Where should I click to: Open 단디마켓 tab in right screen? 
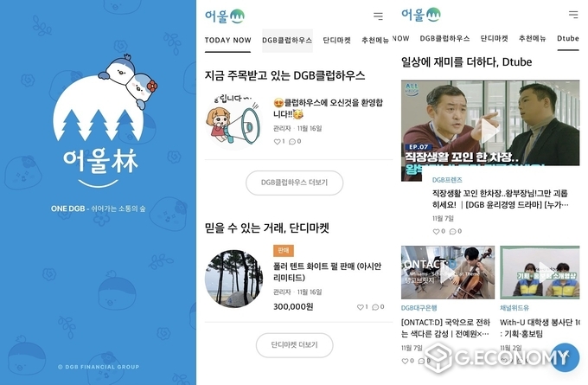495,38
